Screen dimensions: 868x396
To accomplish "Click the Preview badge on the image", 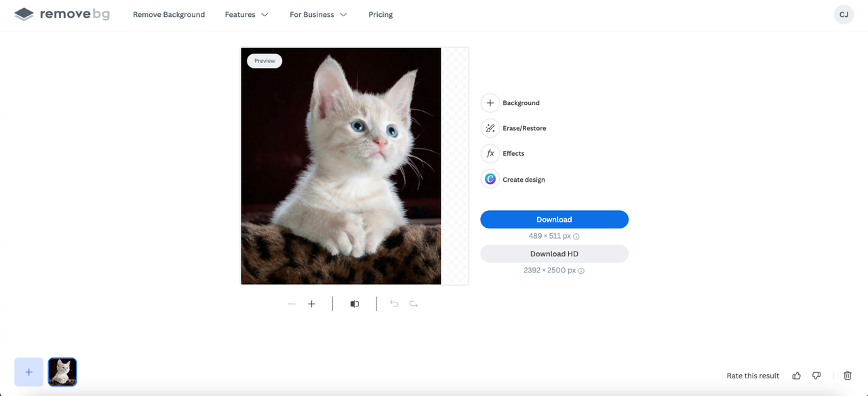I will coord(264,61).
